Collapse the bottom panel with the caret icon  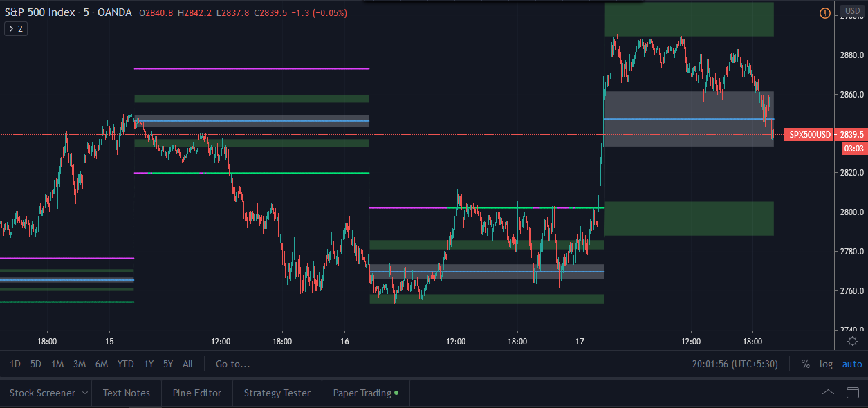click(828, 393)
